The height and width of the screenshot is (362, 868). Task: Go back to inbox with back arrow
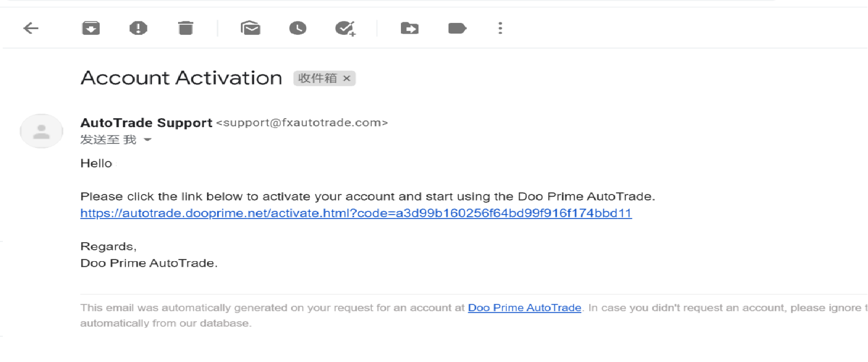[31, 28]
